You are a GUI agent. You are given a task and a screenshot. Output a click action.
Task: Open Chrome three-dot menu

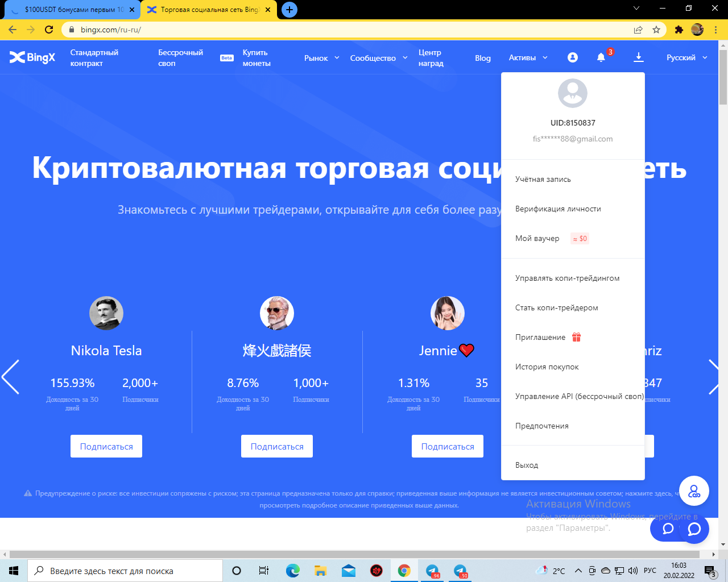(716, 30)
